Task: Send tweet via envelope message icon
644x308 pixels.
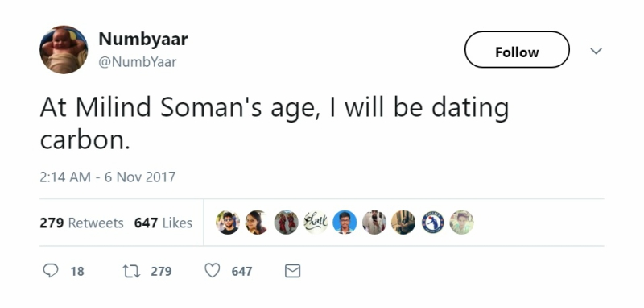Action: tap(292, 271)
